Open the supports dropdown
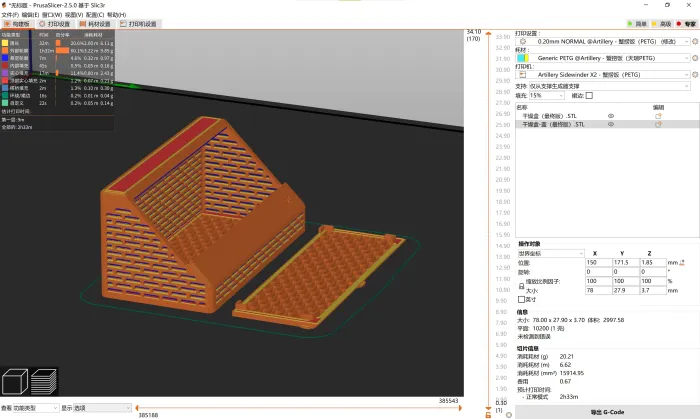 coord(610,86)
